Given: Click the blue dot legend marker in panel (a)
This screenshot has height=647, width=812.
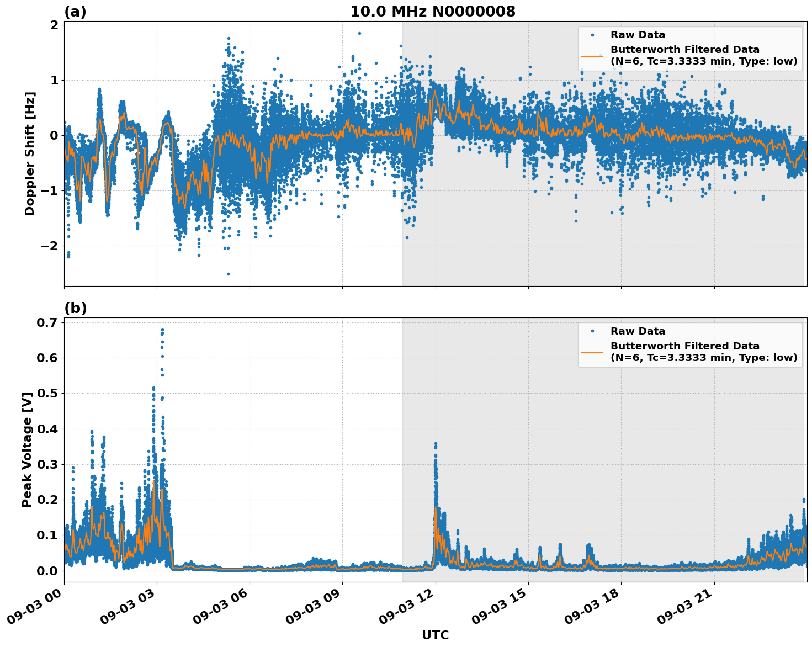Looking at the screenshot, I should click(x=592, y=35).
